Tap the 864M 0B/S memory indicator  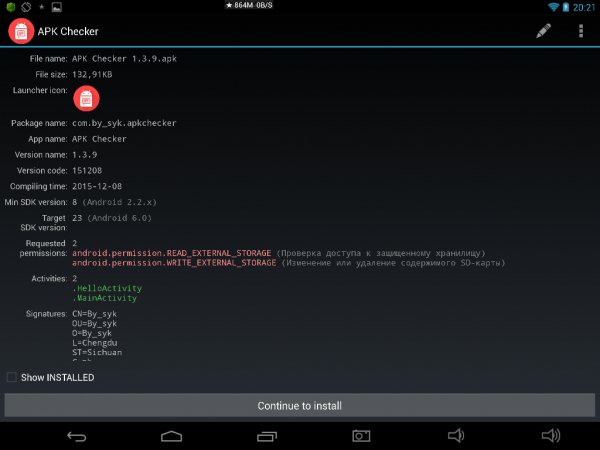coord(249,5)
